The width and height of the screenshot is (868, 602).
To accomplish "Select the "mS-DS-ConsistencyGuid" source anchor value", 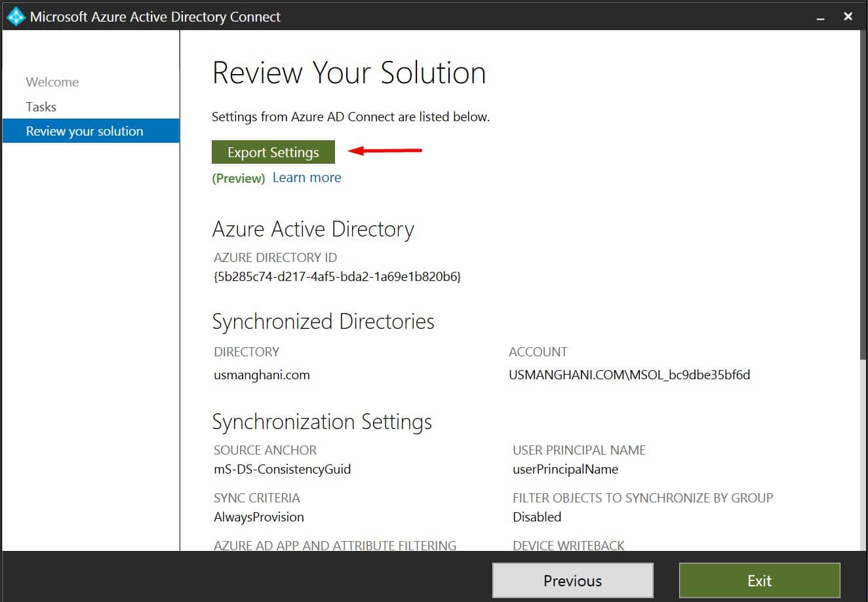I will [282, 469].
